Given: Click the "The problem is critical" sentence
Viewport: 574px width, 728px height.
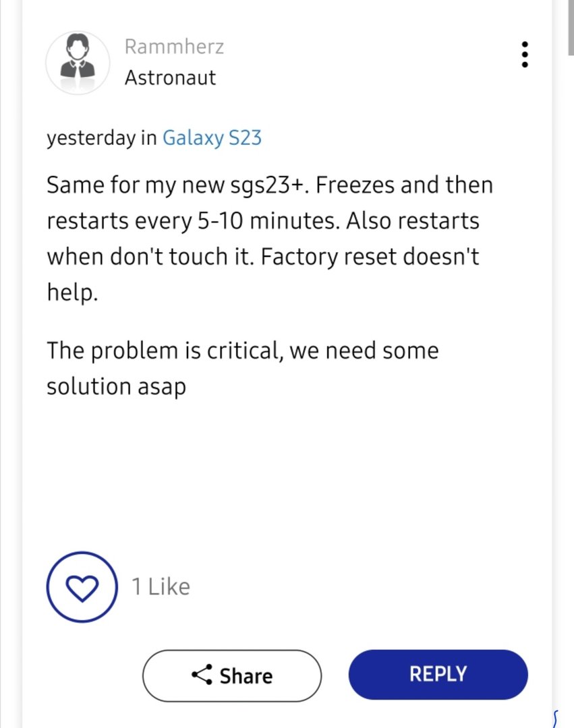Looking at the screenshot, I should pos(164,351).
